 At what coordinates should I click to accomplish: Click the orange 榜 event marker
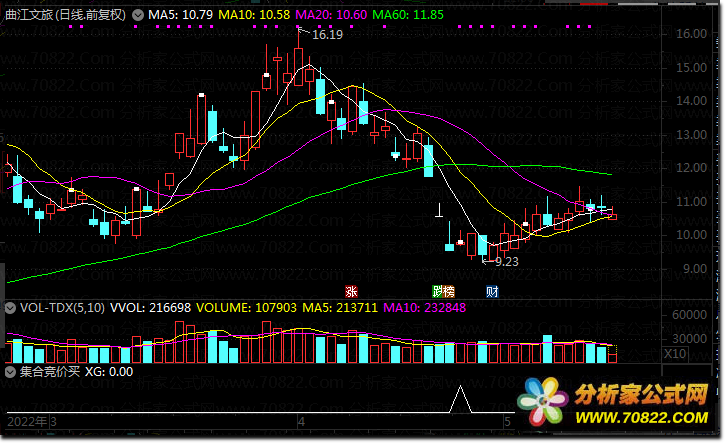tap(449, 292)
